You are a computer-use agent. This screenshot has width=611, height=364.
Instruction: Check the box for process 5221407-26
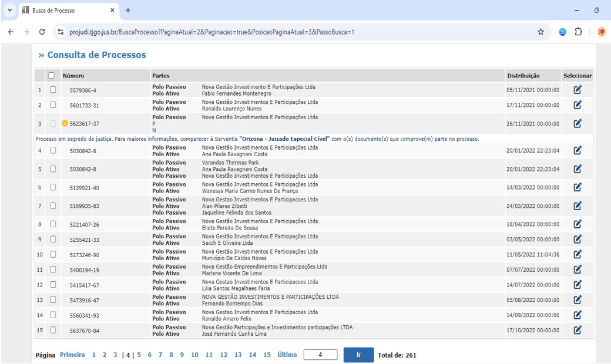click(x=53, y=224)
